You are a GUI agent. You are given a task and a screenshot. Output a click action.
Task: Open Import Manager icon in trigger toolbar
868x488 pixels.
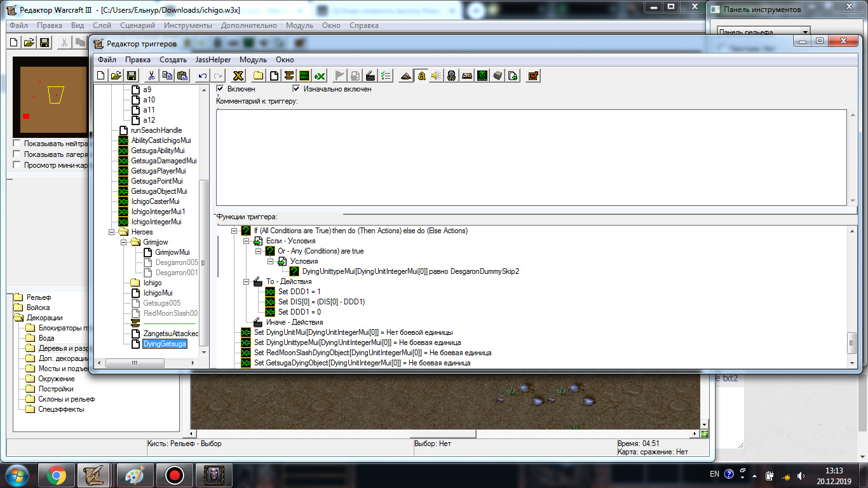coord(513,76)
